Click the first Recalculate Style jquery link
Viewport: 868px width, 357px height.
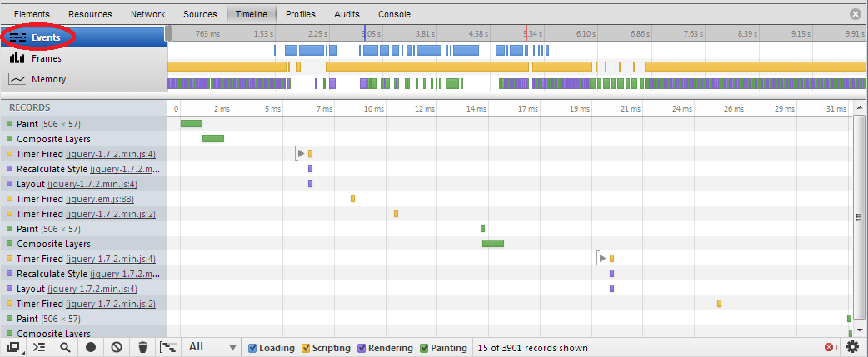125,169
